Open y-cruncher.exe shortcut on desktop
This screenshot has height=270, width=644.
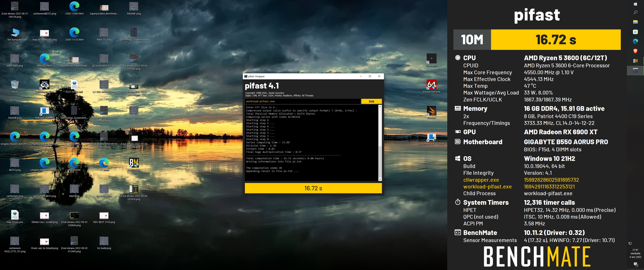tap(432, 139)
